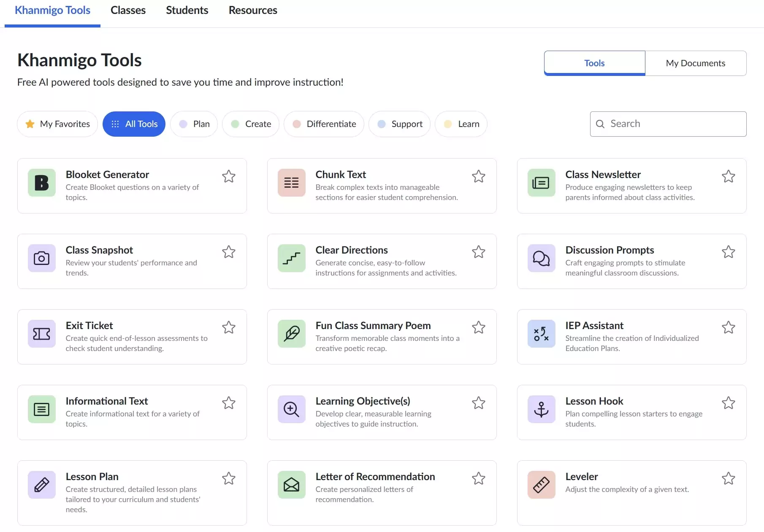Screen dimensions: 764x532
Task: Open the Lesson Plan title link
Action: coord(92,477)
